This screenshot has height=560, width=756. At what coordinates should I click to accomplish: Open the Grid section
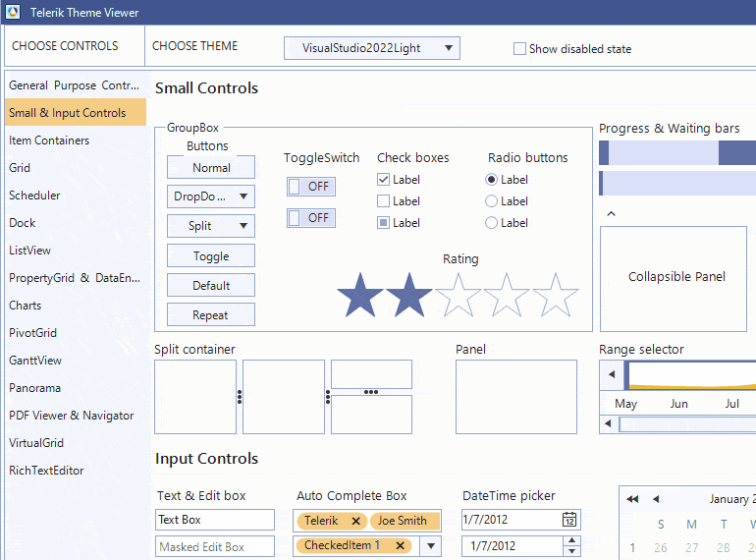click(76, 168)
